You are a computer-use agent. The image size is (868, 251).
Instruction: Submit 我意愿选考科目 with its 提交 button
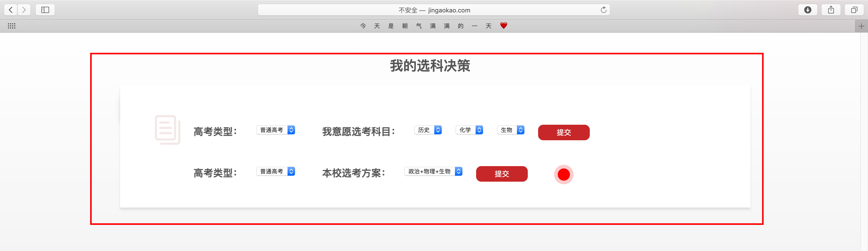564,132
